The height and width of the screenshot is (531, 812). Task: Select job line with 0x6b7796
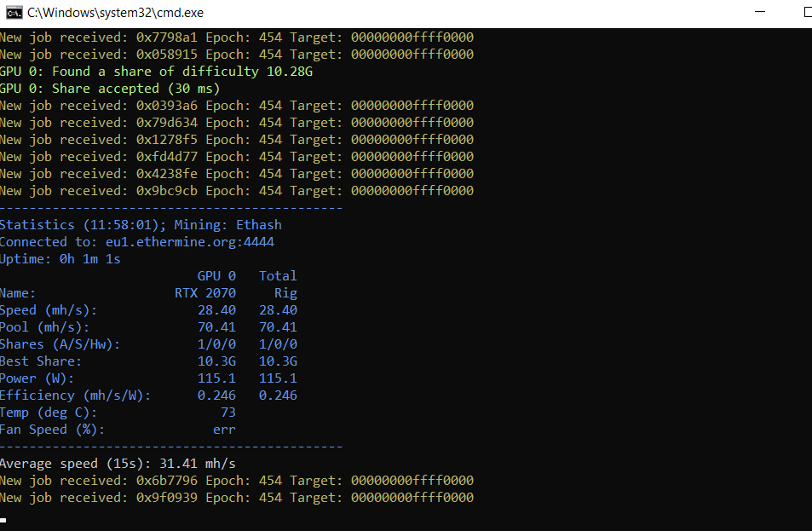[237, 481]
